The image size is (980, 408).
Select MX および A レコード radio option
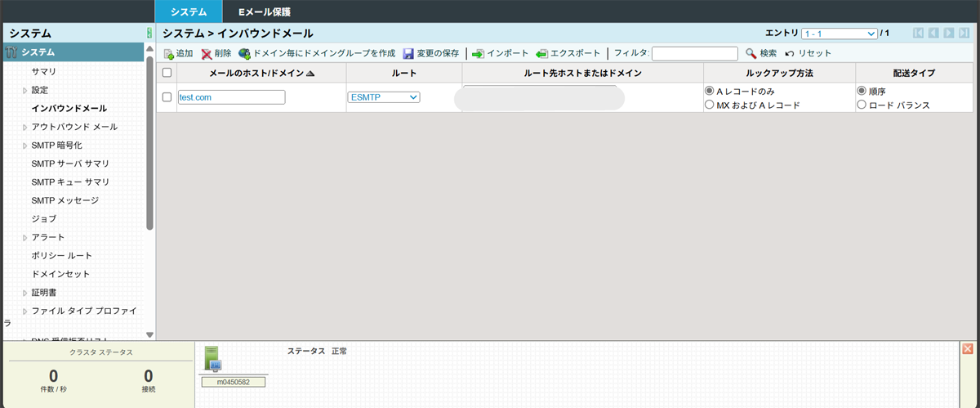click(709, 105)
